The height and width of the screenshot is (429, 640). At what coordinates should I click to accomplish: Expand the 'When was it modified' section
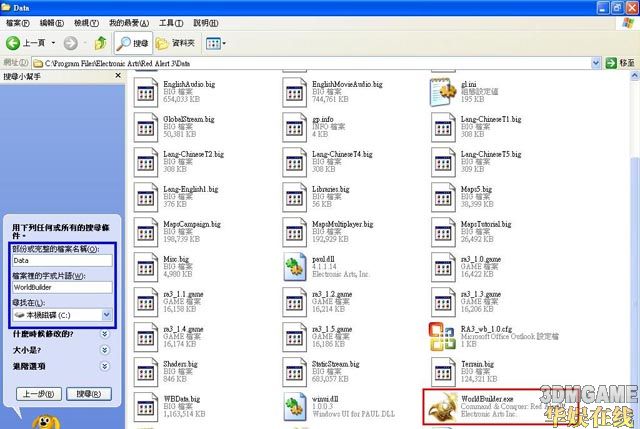104,334
